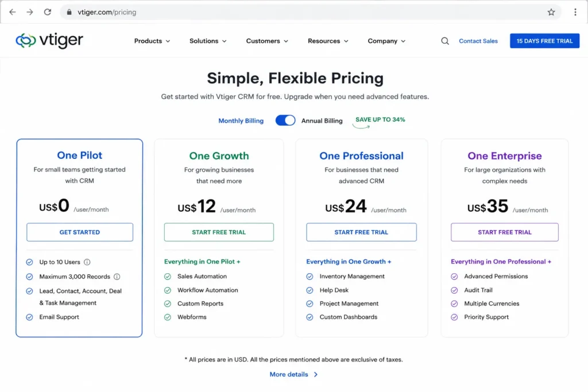Open the browser three-dot menu
Image resolution: width=588 pixels, height=392 pixels.
click(x=575, y=12)
